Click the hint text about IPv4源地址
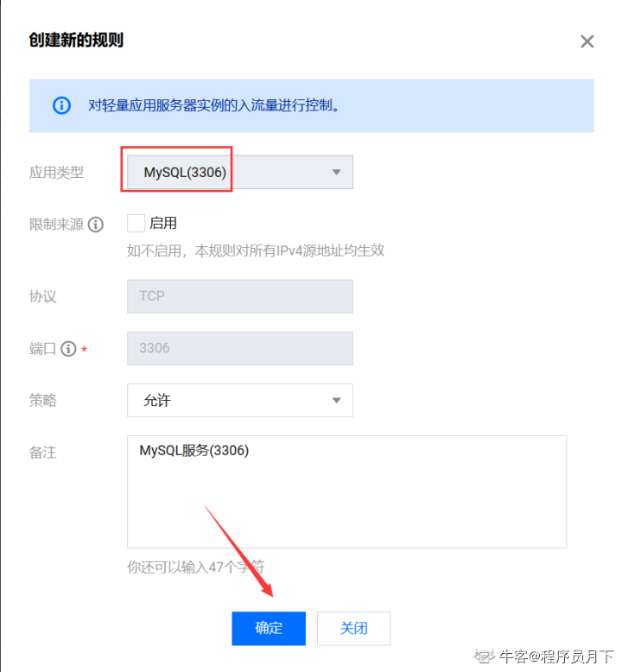The width and height of the screenshot is (622, 672). click(256, 250)
